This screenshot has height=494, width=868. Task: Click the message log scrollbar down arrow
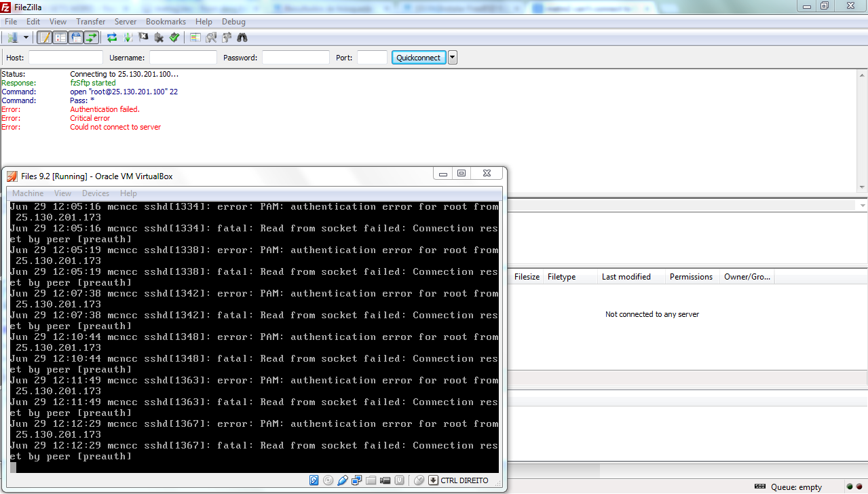[863, 187]
